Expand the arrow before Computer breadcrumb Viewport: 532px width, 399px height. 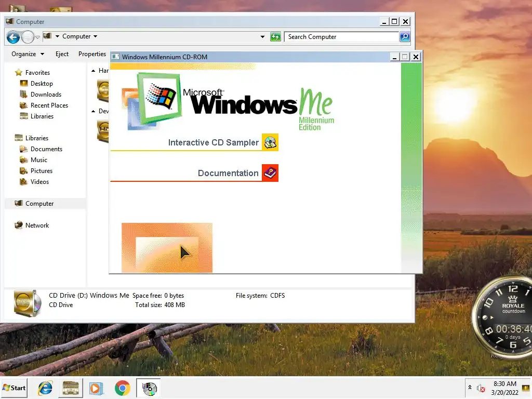click(x=57, y=36)
